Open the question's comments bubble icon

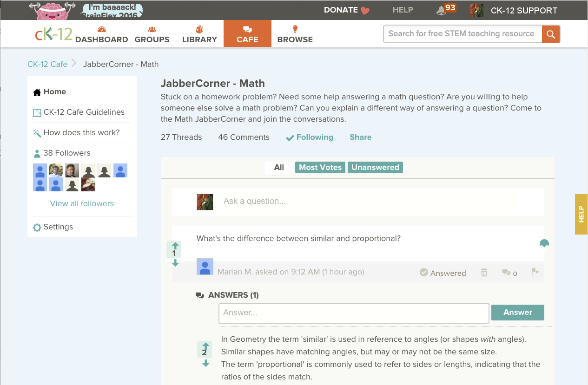507,273
